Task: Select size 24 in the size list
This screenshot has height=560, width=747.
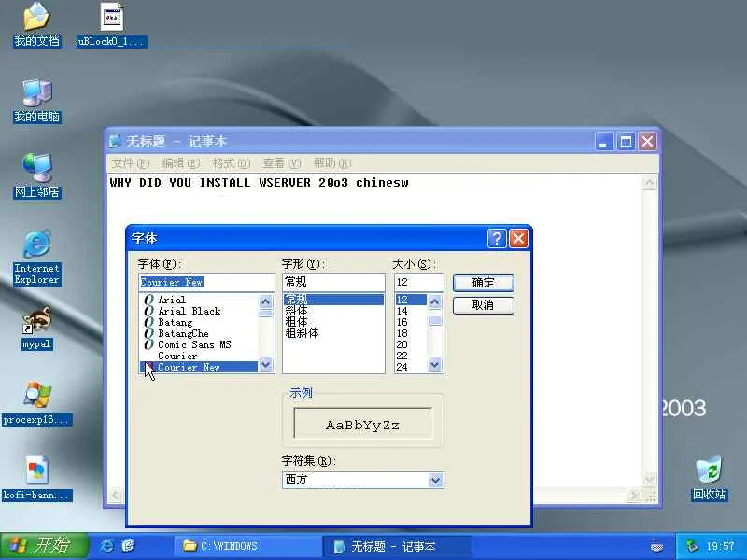Action: [411, 367]
